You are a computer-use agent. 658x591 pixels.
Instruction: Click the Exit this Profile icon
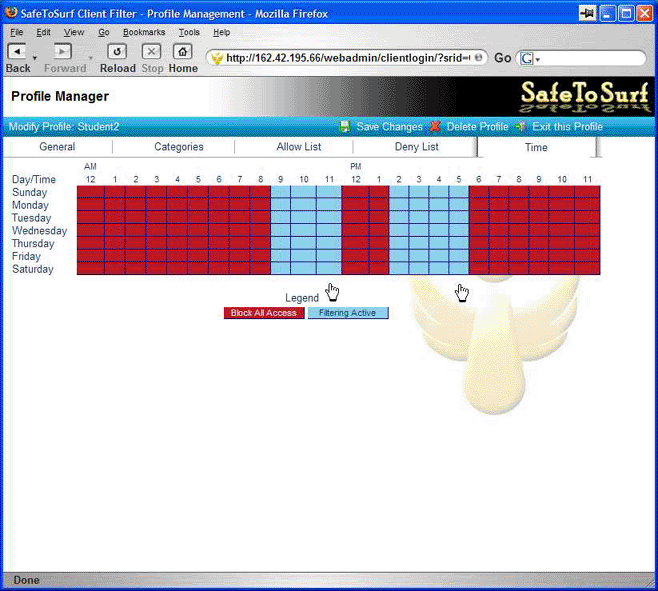521,127
